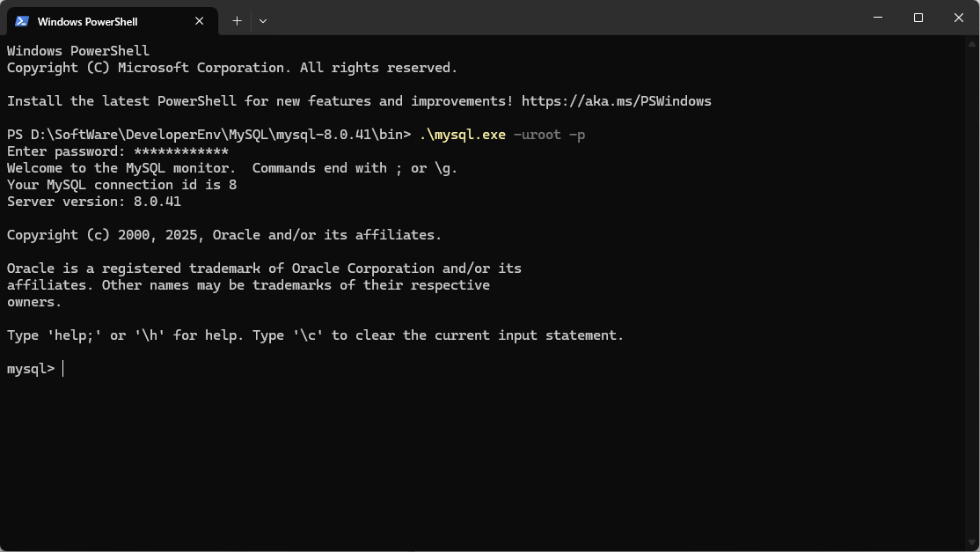Image resolution: width=980 pixels, height=552 pixels.
Task: Click the mysql> prompt input area
Action: [x=30, y=368]
